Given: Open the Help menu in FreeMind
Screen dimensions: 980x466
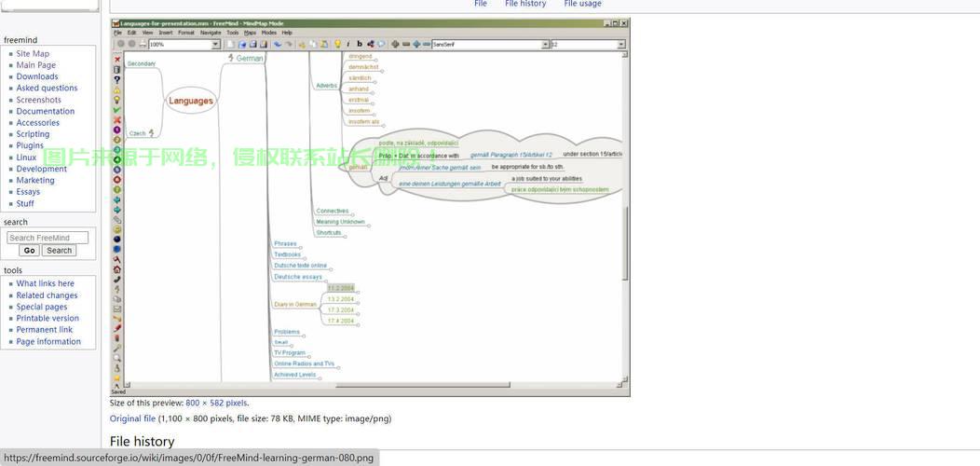Looking at the screenshot, I should coord(287,33).
